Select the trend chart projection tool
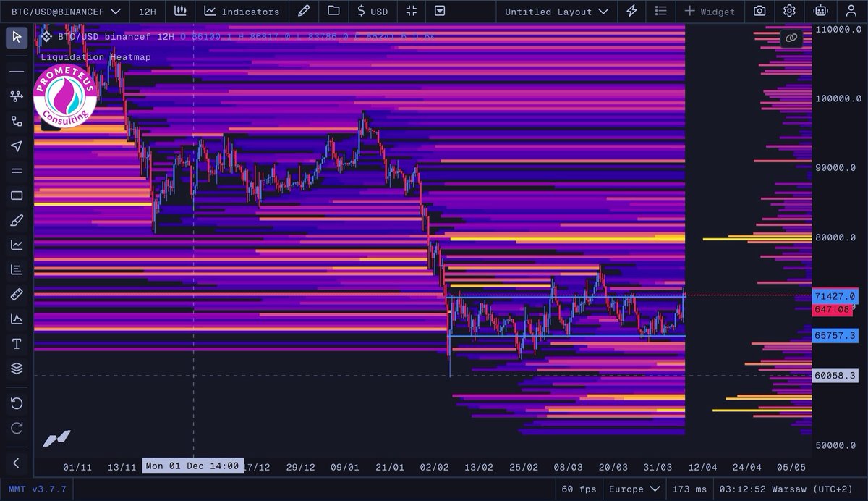This screenshot has width=868, height=501. (x=17, y=245)
